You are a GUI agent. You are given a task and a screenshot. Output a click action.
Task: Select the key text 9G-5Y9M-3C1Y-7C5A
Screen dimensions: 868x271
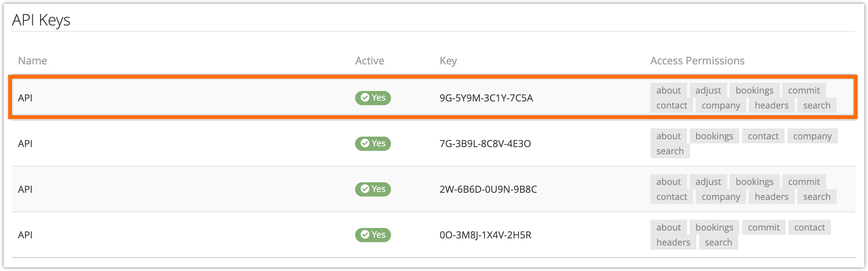pos(486,98)
